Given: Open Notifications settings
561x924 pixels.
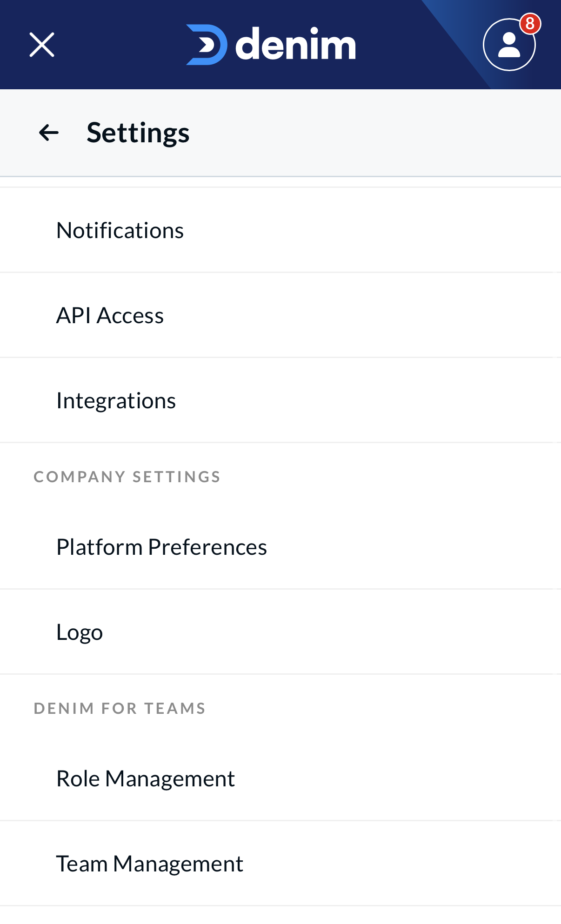Looking at the screenshot, I should 120,230.
